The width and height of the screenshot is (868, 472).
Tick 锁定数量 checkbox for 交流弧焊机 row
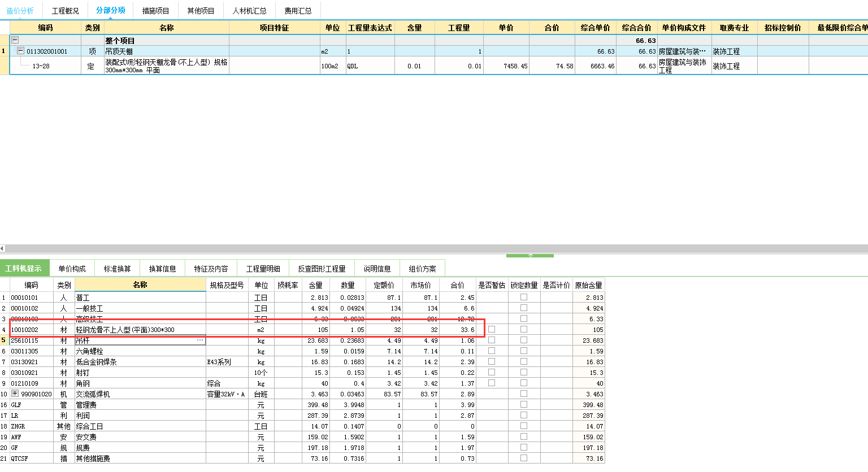click(524, 394)
